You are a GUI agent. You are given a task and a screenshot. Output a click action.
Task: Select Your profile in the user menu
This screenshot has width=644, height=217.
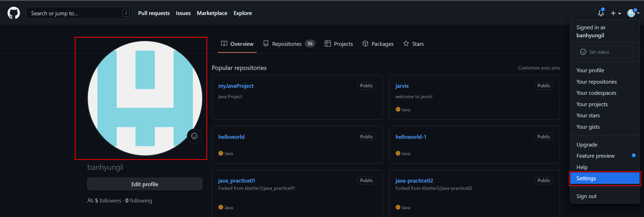coord(605,70)
